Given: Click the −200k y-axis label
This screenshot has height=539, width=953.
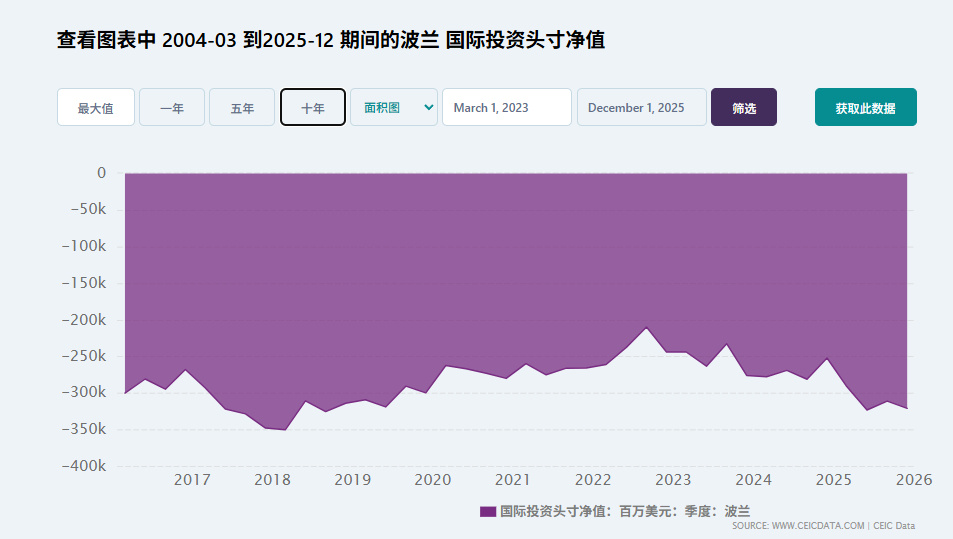Looking at the screenshot, I should (85, 320).
